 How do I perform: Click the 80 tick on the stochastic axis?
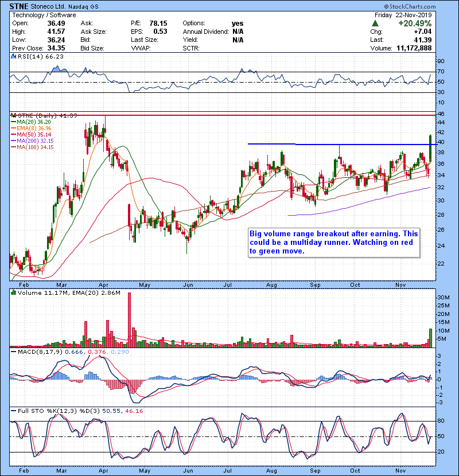pos(441,421)
